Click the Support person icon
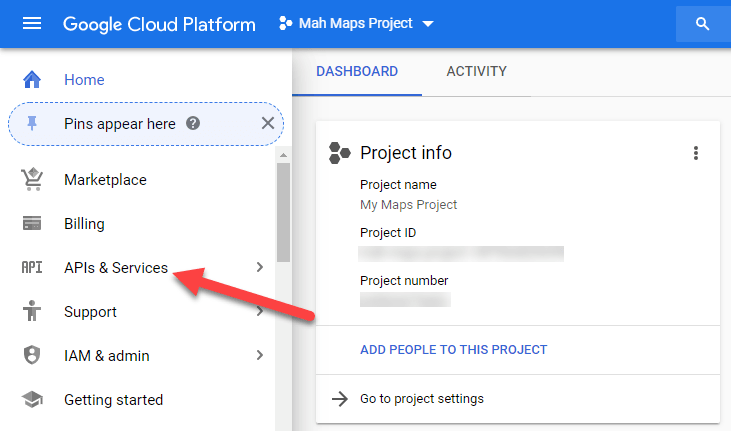Image resolution: width=731 pixels, height=431 pixels. click(32, 312)
